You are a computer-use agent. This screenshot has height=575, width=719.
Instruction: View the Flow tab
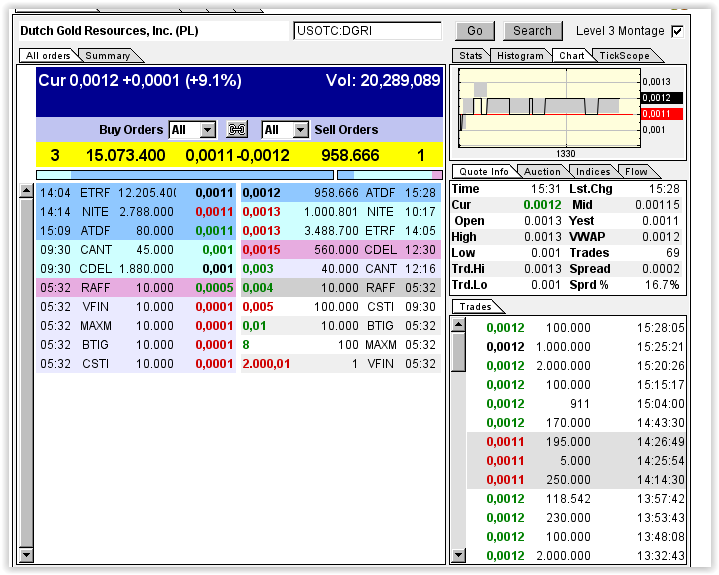[x=636, y=172]
